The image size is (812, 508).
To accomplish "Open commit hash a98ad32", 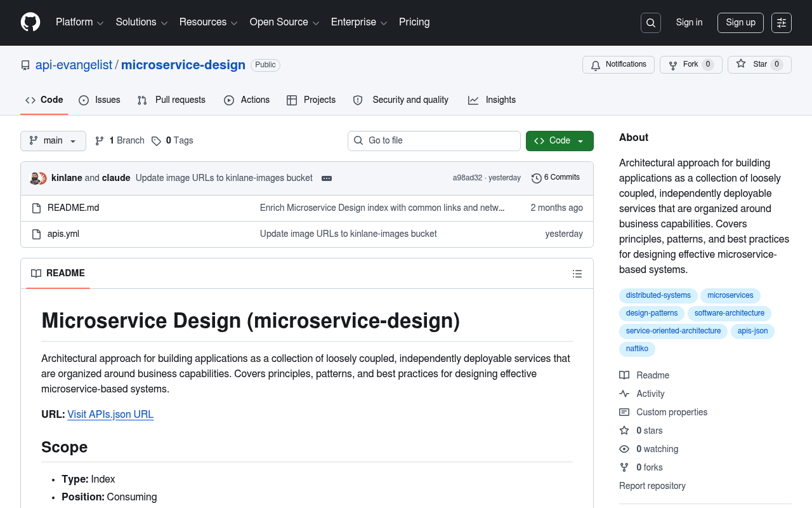I will tap(468, 178).
